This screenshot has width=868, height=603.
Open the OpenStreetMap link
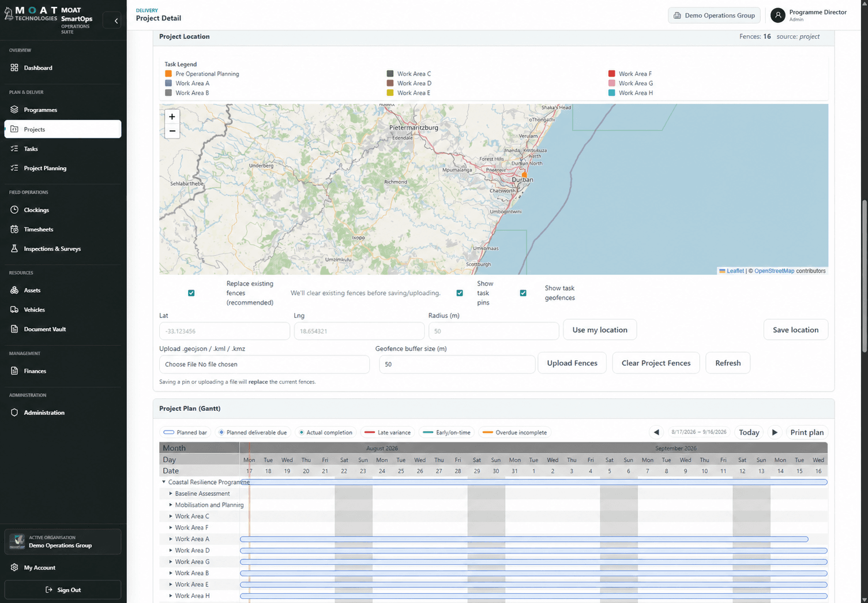[x=774, y=271]
